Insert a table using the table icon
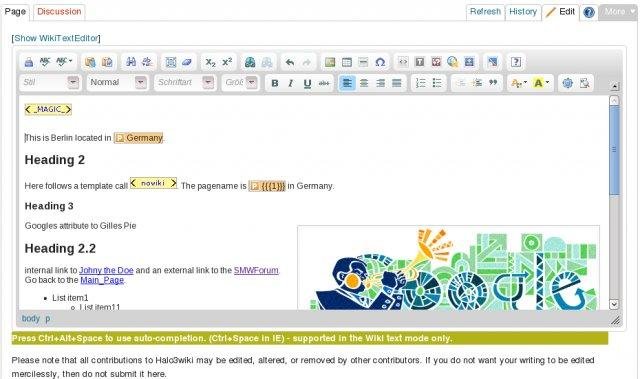The width and height of the screenshot is (640, 379). tap(347, 62)
